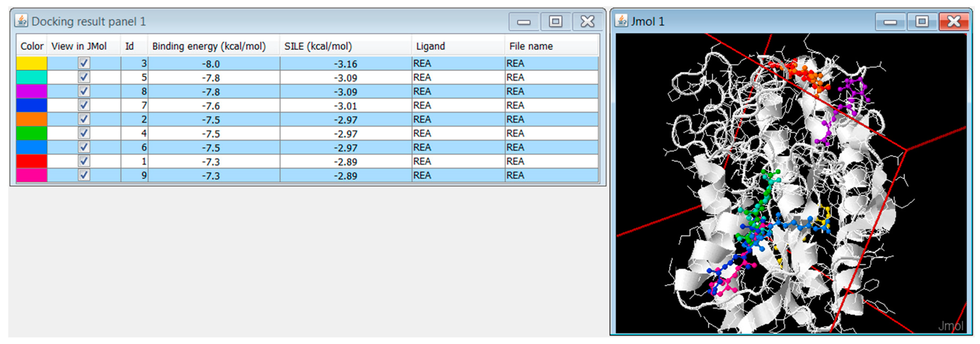The width and height of the screenshot is (980, 344).
Task: Select binding energy -7.3 in Id 1 row
Action: [x=214, y=161]
